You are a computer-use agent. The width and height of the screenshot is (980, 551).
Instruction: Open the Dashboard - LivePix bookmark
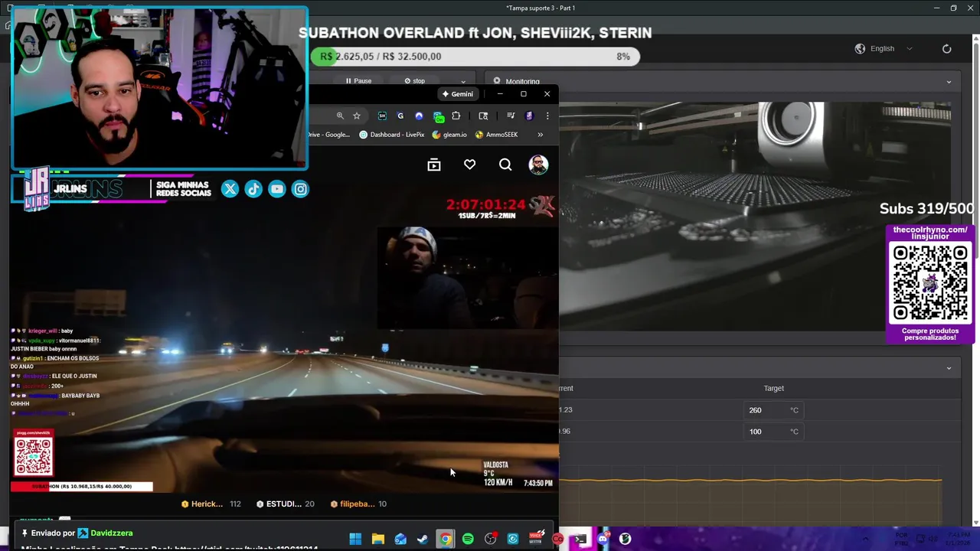click(391, 135)
